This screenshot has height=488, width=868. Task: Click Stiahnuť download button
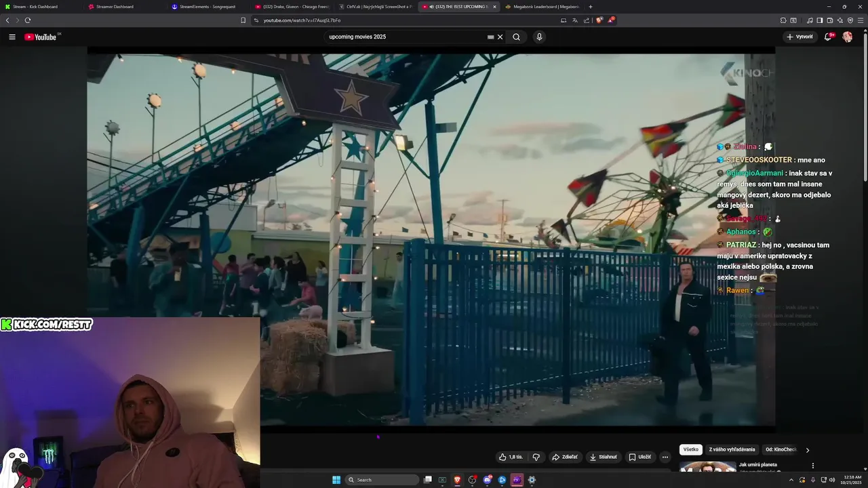(x=603, y=457)
